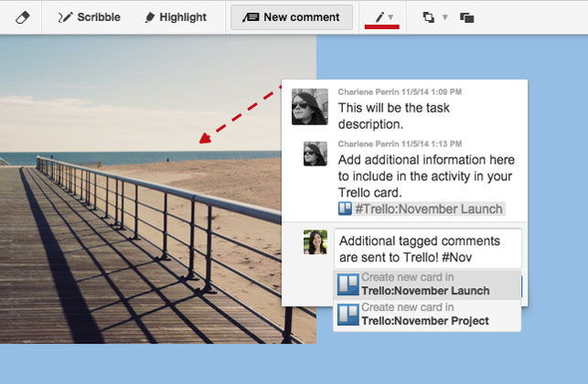The width and height of the screenshot is (588, 384).
Task: Click Charlene Perrin's first comment avatar
Action: tap(310, 106)
